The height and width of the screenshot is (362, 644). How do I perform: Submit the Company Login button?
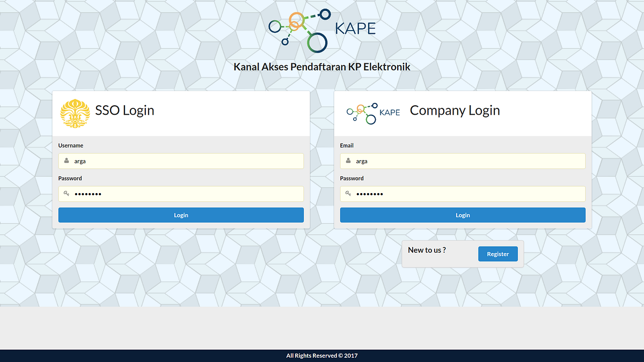pos(463,215)
